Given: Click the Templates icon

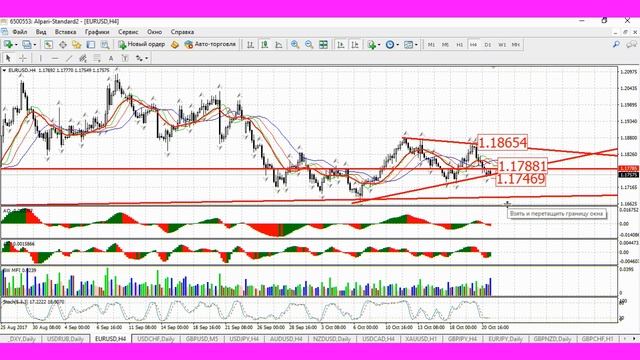Looking at the screenshot, I should [x=408, y=44].
